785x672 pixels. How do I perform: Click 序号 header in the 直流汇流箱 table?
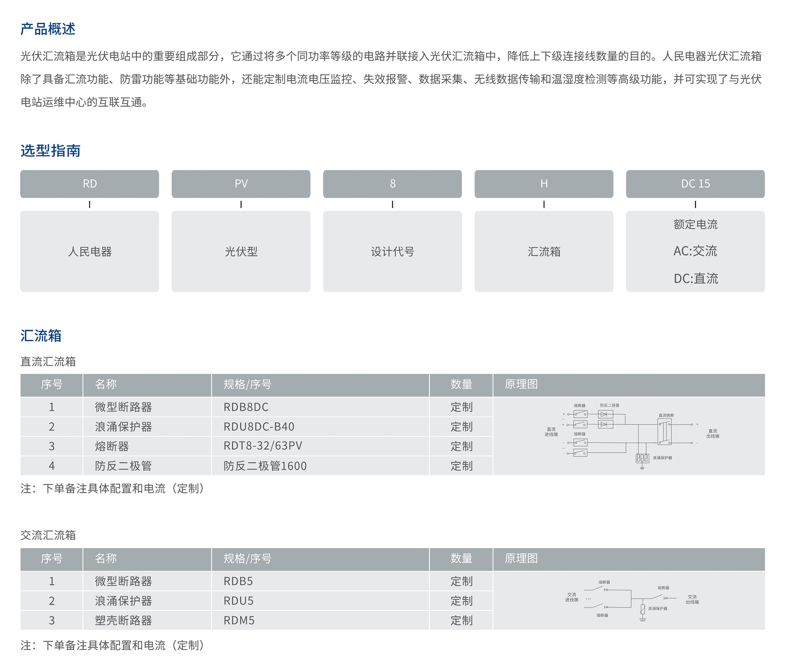click(51, 385)
